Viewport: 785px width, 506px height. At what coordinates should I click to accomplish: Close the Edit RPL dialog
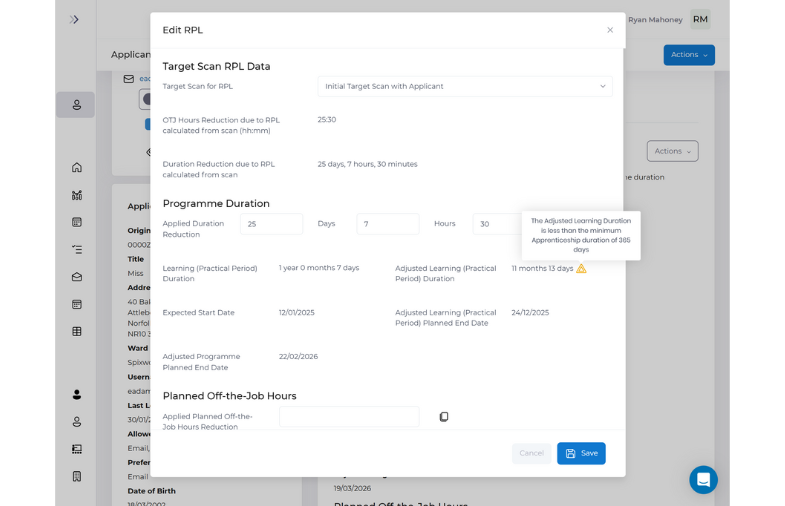[x=610, y=30]
